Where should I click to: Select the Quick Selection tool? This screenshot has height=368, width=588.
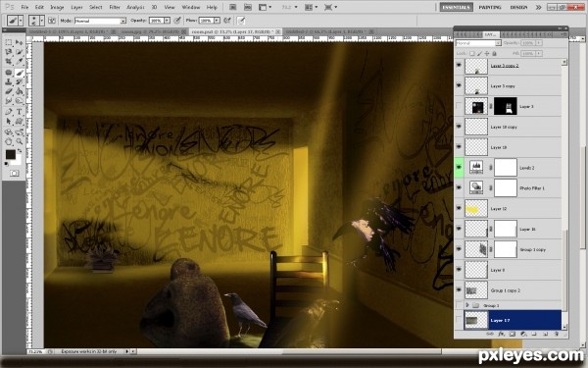point(20,52)
